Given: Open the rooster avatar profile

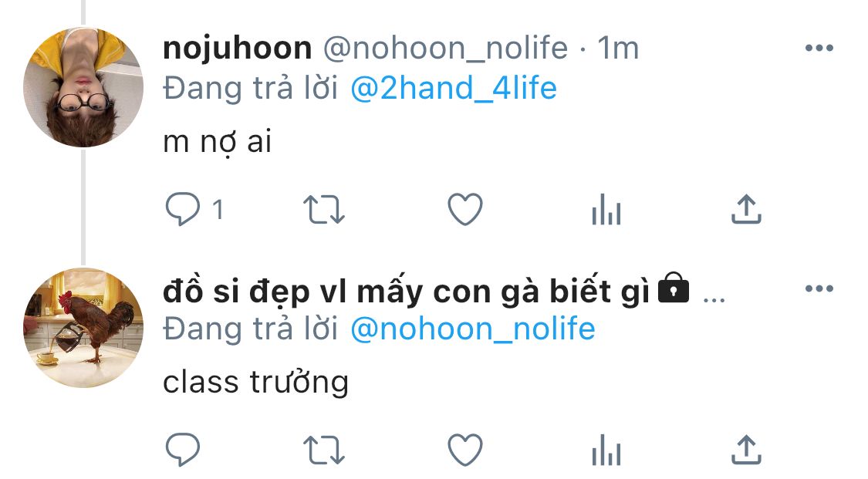Looking at the screenshot, I should tap(83, 328).
